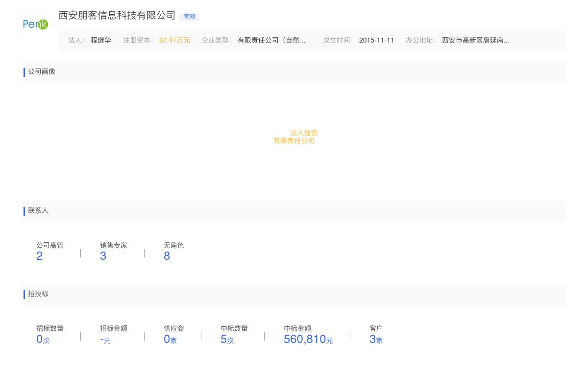
Task: Click the company name 西安朋客信息科技有限公司
Action: point(116,16)
